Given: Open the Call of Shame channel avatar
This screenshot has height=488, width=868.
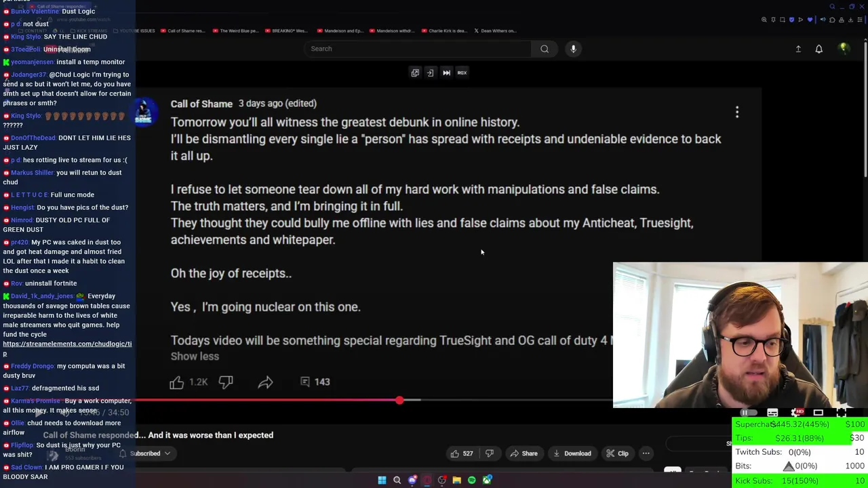Looking at the screenshot, I should pyautogui.click(x=144, y=113).
